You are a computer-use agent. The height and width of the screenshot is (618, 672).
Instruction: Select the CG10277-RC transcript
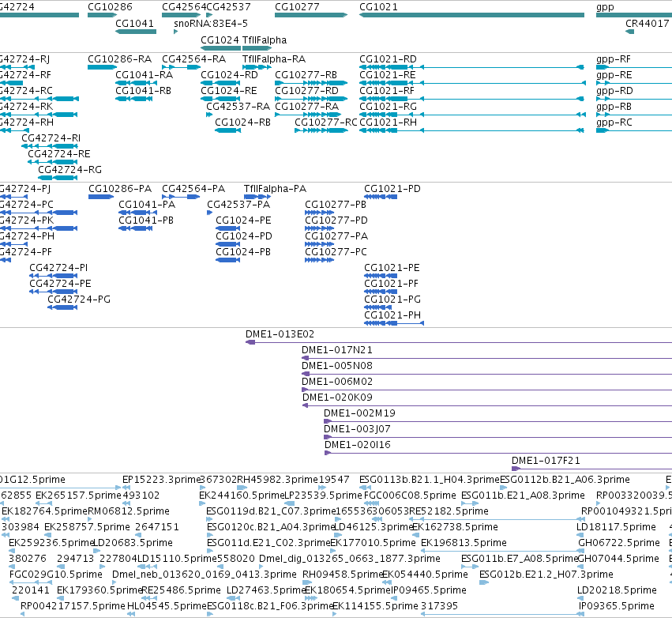[x=321, y=130]
